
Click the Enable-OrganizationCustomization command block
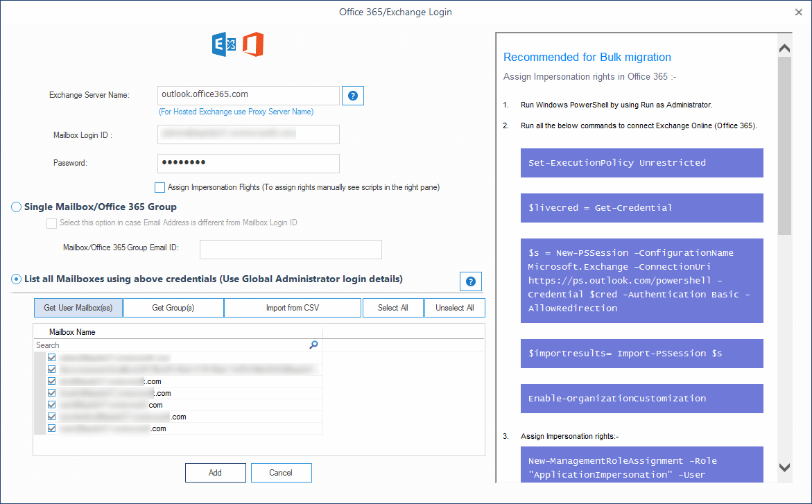tap(642, 399)
